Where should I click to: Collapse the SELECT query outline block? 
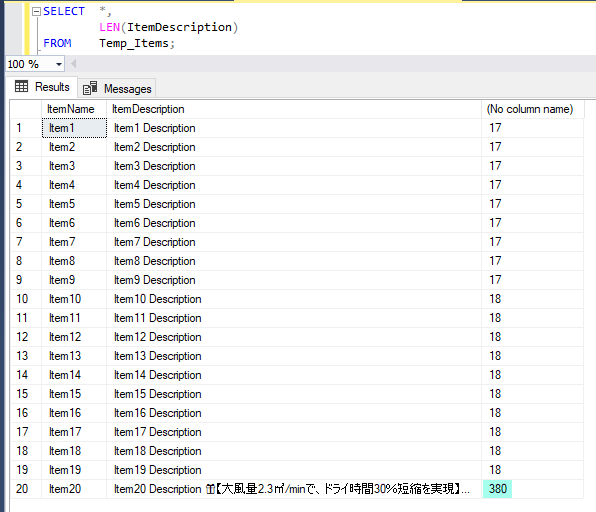[36, 12]
